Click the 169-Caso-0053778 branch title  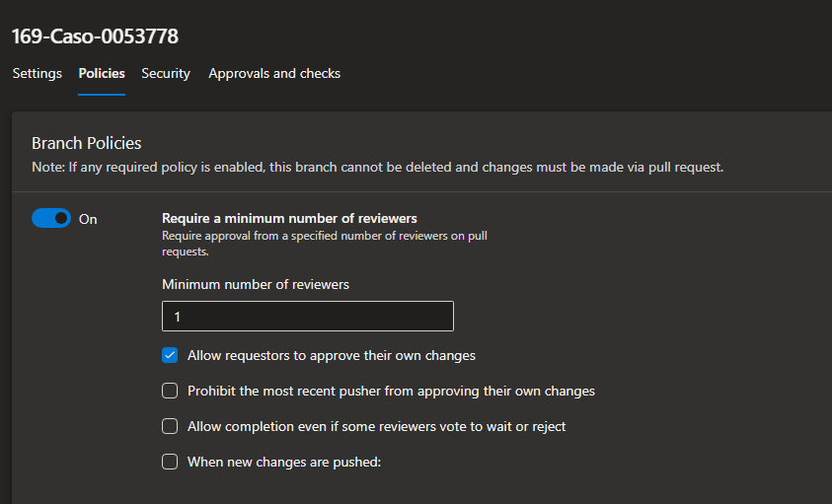[95, 36]
